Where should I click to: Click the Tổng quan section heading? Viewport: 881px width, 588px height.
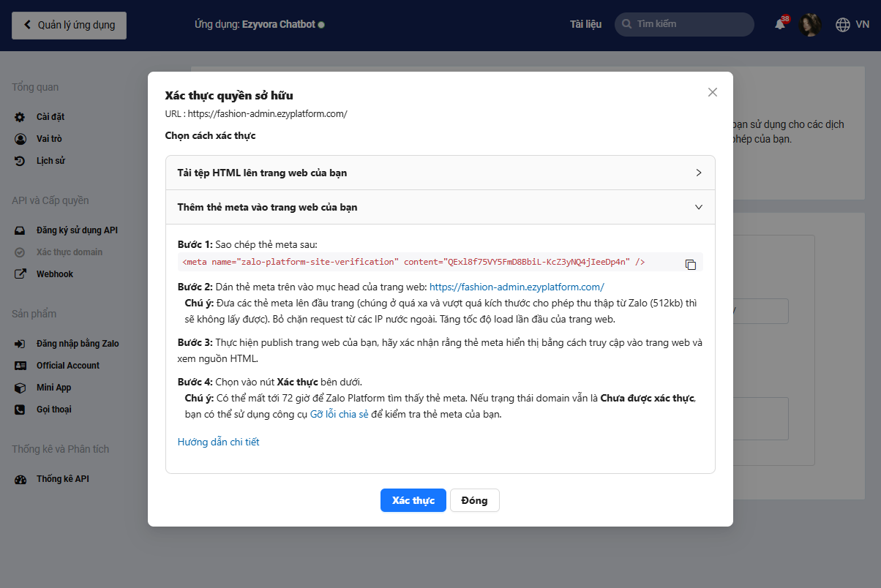35,88
